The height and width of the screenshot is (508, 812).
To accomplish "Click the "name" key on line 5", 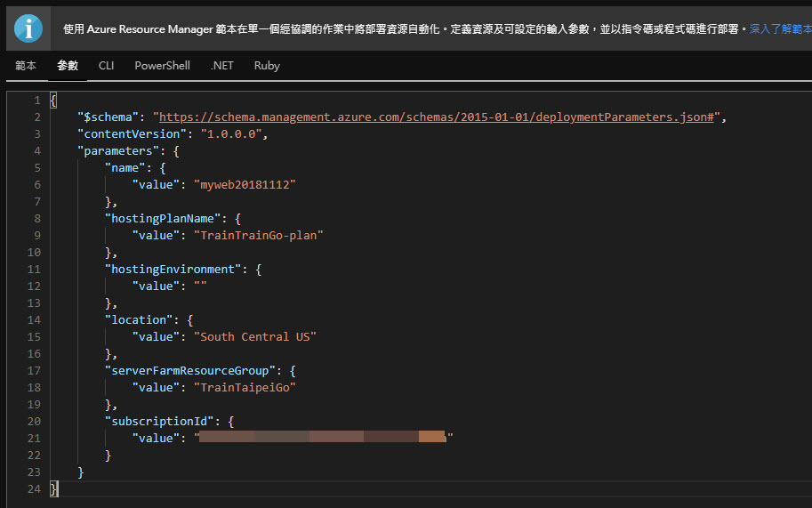I will (125, 168).
